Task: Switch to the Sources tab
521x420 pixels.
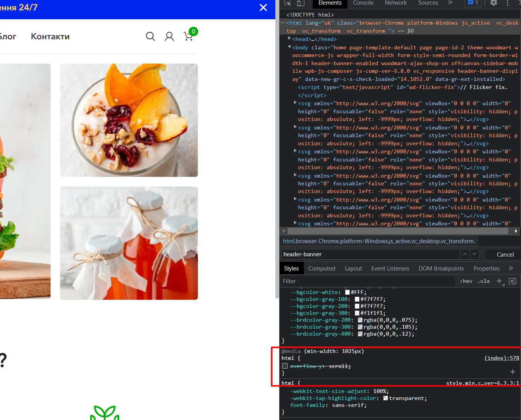Action: tap(428, 3)
